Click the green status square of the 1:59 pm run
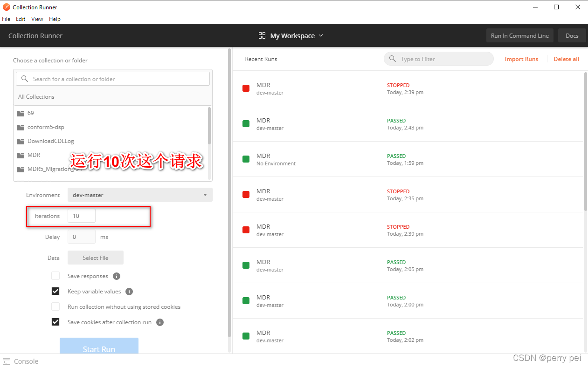 [246, 159]
